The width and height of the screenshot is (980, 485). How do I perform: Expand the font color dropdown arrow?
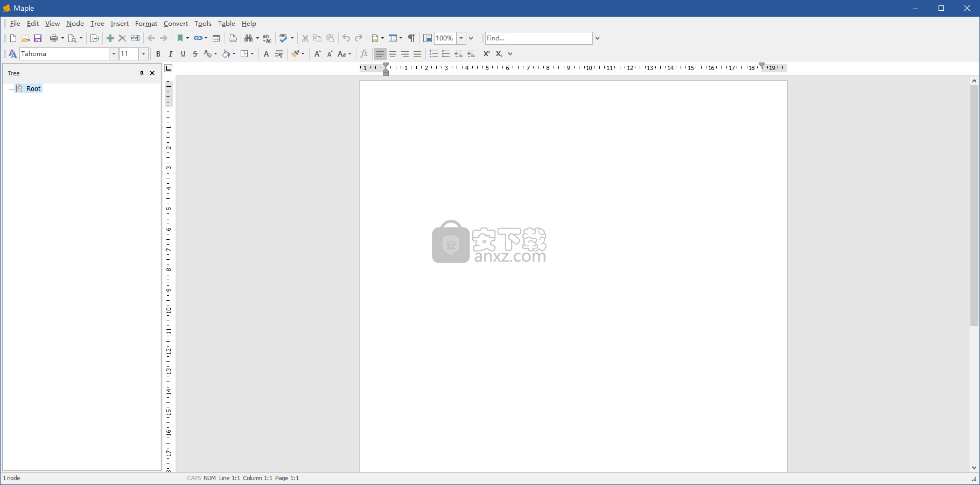(216, 54)
